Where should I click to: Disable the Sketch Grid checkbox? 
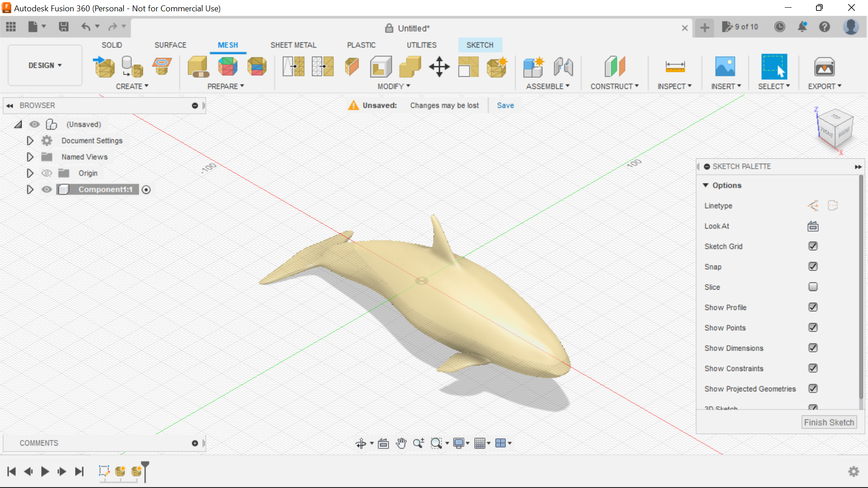click(813, 246)
